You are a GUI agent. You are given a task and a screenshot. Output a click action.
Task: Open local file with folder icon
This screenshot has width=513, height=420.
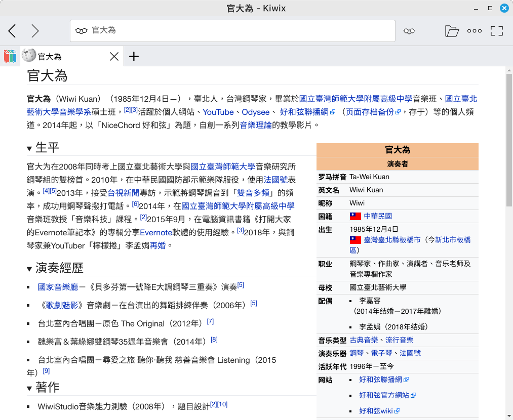452,31
